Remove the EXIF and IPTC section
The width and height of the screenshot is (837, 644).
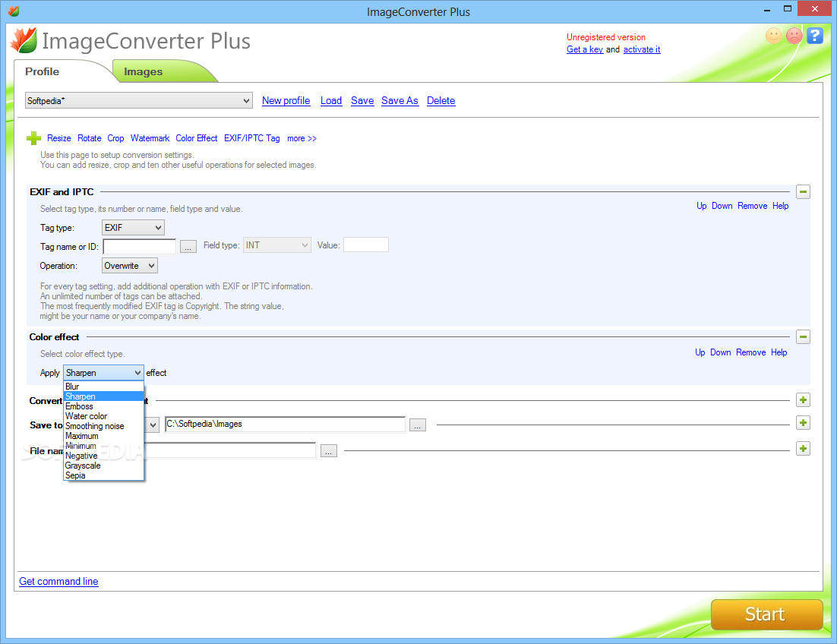tap(752, 206)
